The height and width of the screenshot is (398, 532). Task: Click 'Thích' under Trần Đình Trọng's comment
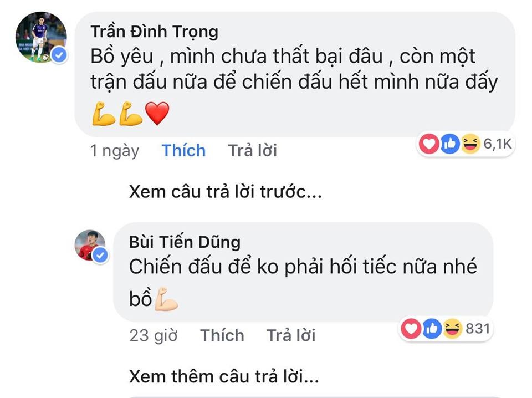183,150
